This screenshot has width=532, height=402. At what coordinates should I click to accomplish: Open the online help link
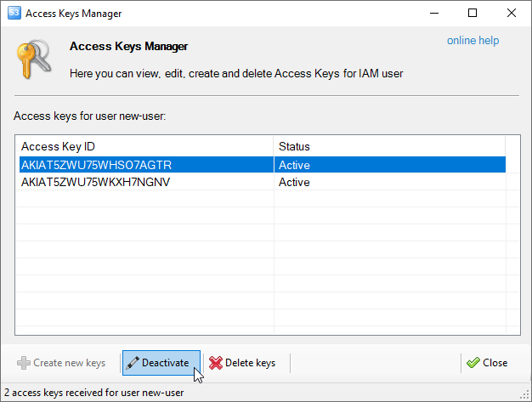click(x=473, y=40)
